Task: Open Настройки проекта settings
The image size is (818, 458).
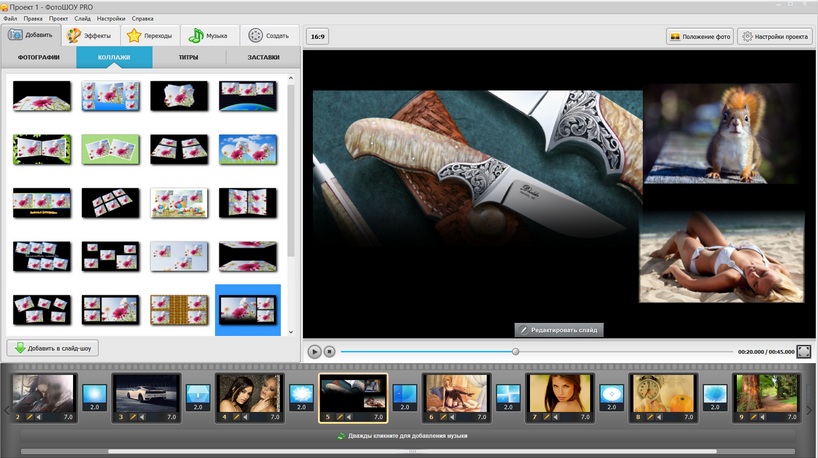Action: tap(774, 36)
